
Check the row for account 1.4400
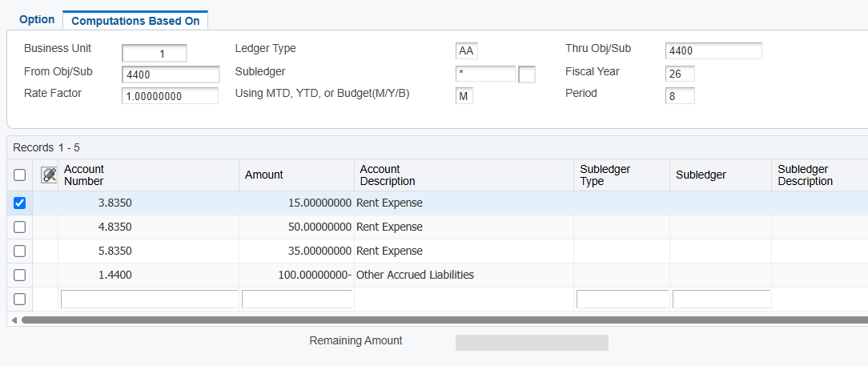click(x=19, y=275)
